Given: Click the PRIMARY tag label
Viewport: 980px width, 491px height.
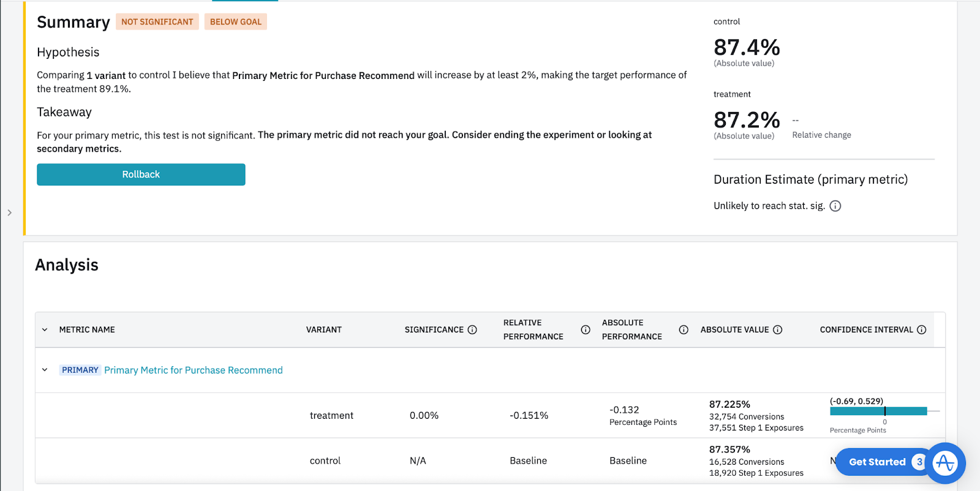Looking at the screenshot, I should pyautogui.click(x=80, y=370).
